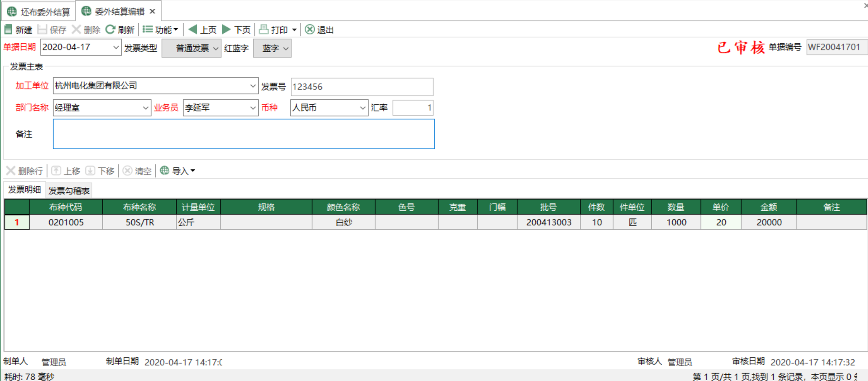The height and width of the screenshot is (381, 868).
Task: Click the 删除行 delete row icon
Action: click(11, 171)
